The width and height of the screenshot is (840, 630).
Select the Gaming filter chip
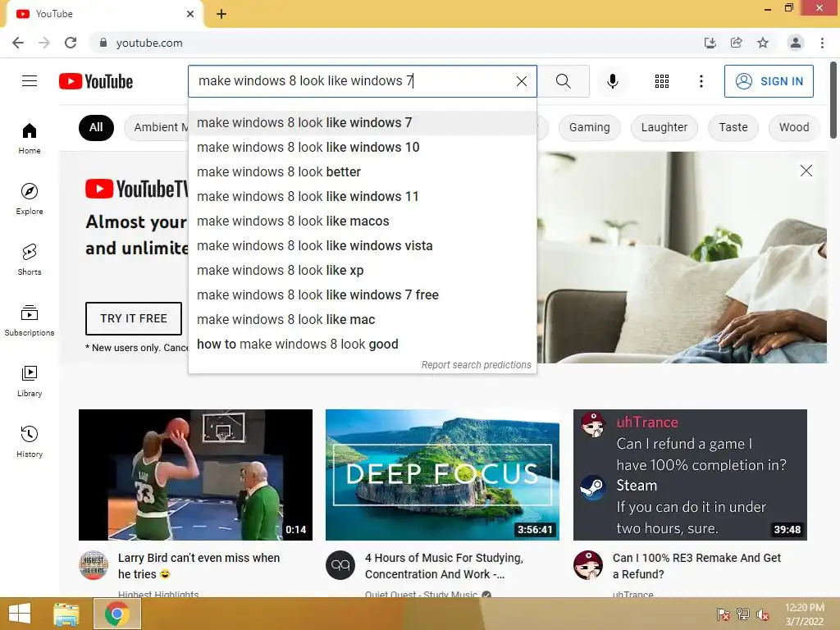click(x=589, y=127)
